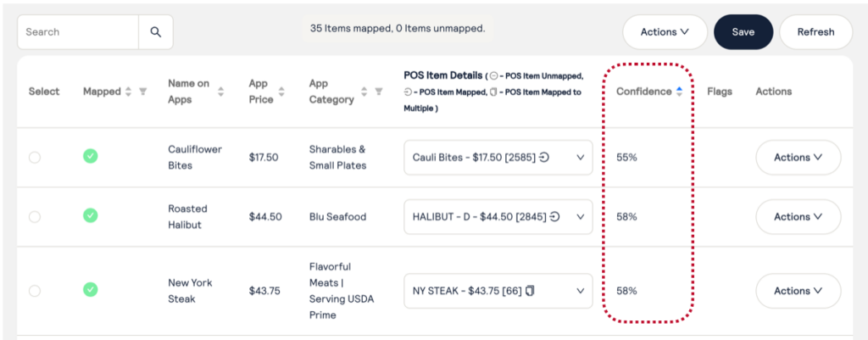Click the App Category filter icon
Viewport: 868px width, 340px height.
pos(378,92)
